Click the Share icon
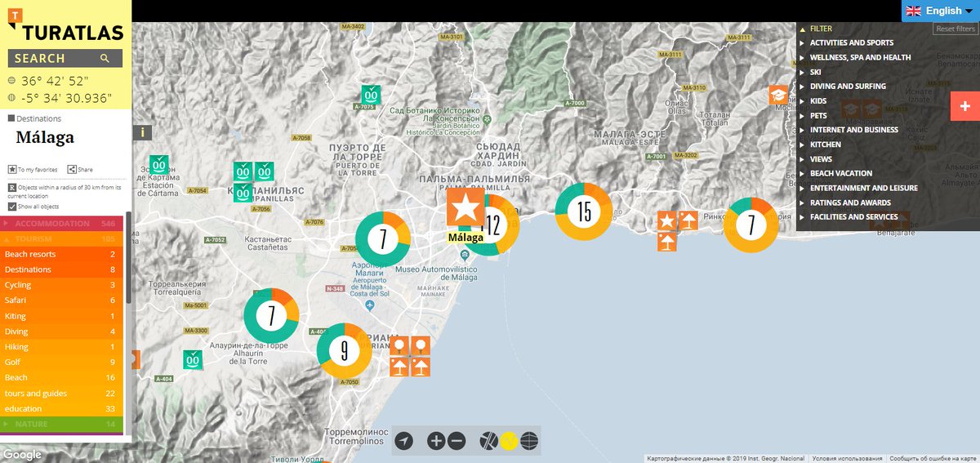 click(x=72, y=169)
